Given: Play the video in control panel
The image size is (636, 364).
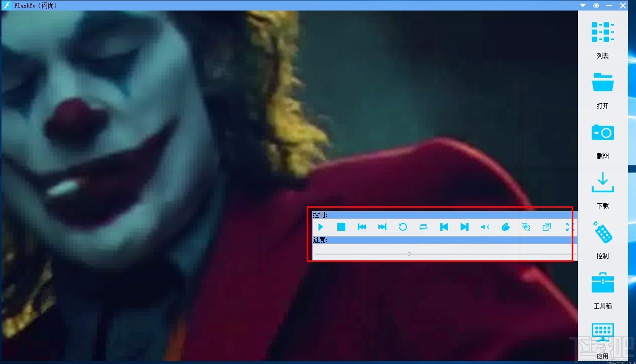Looking at the screenshot, I should pyautogui.click(x=321, y=227).
